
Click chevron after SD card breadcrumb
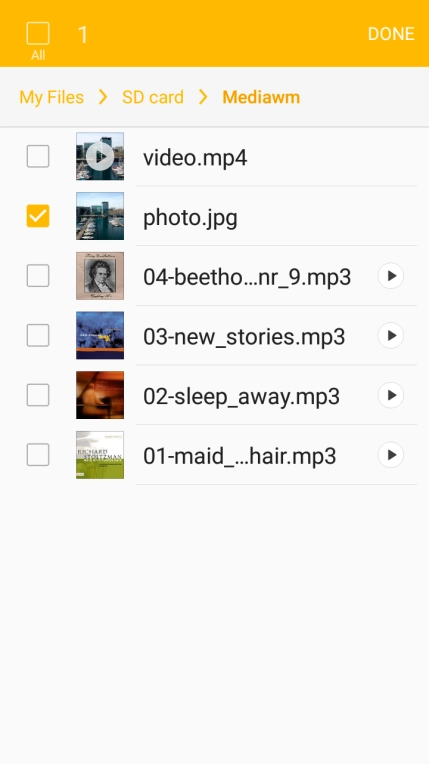(203, 97)
